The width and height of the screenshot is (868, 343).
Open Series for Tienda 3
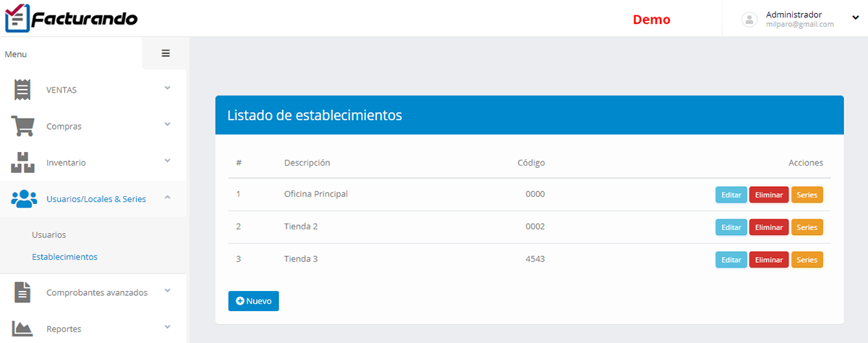coord(807,260)
